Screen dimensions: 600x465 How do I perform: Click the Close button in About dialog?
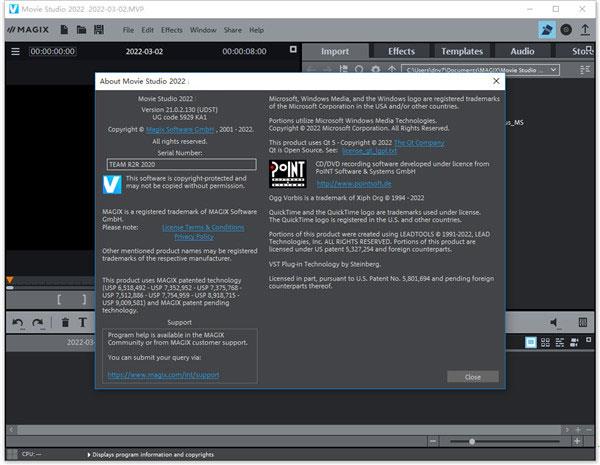(x=473, y=377)
